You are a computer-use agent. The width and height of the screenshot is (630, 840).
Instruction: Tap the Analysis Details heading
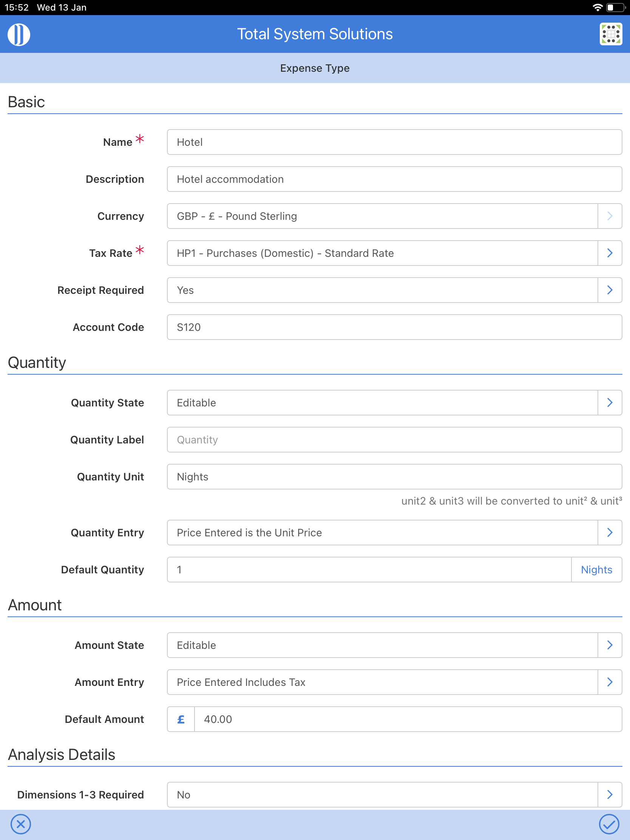[x=62, y=755]
